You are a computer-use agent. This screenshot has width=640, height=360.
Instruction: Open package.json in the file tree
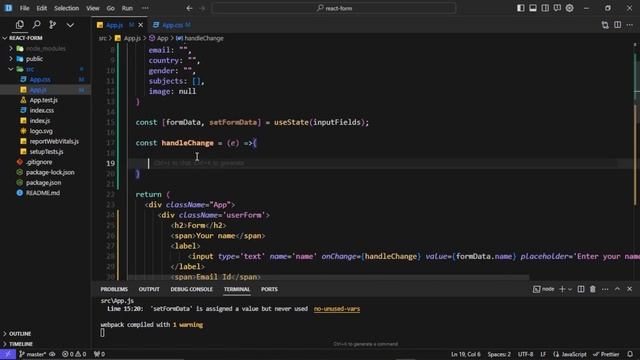tap(43, 182)
